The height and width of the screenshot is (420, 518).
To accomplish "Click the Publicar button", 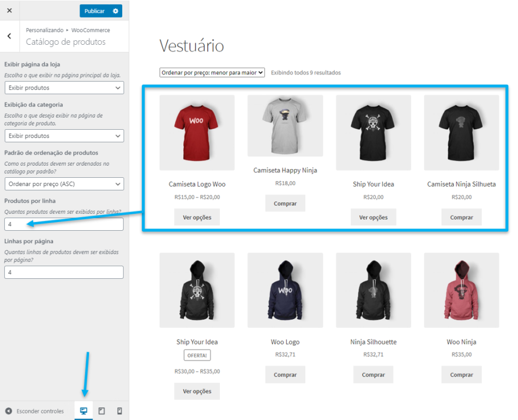I will click(x=94, y=11).
